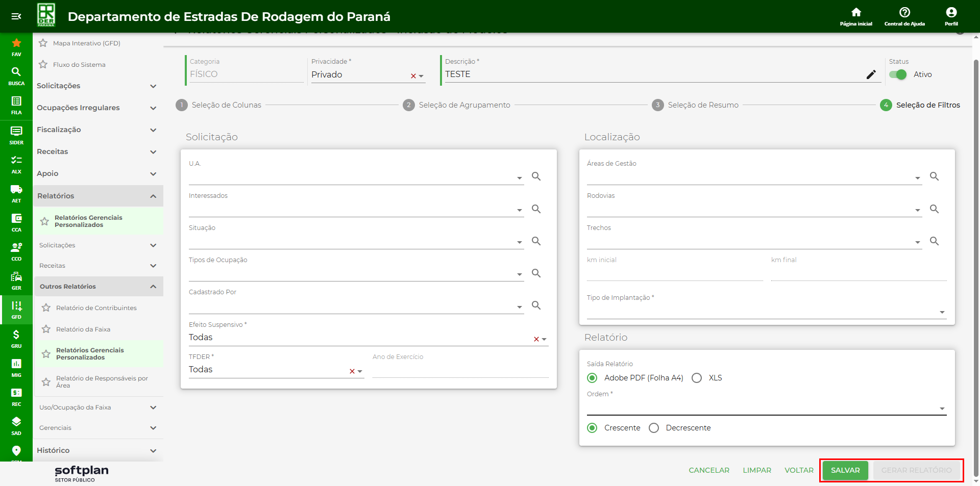Click search magnifier next to Rodovias field
This screenshot has width=980, height=486.
(934, 209)
